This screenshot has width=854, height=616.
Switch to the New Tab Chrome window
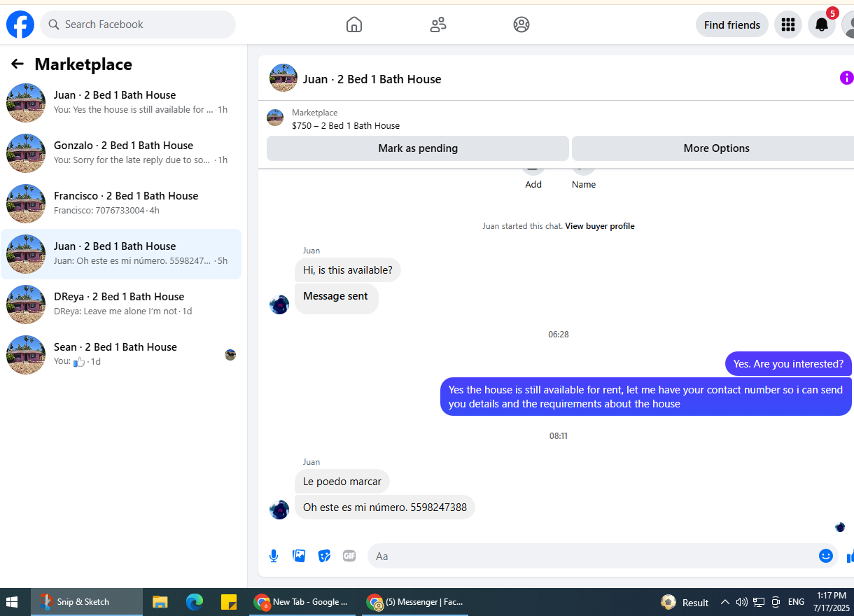(x=302, y=602)
